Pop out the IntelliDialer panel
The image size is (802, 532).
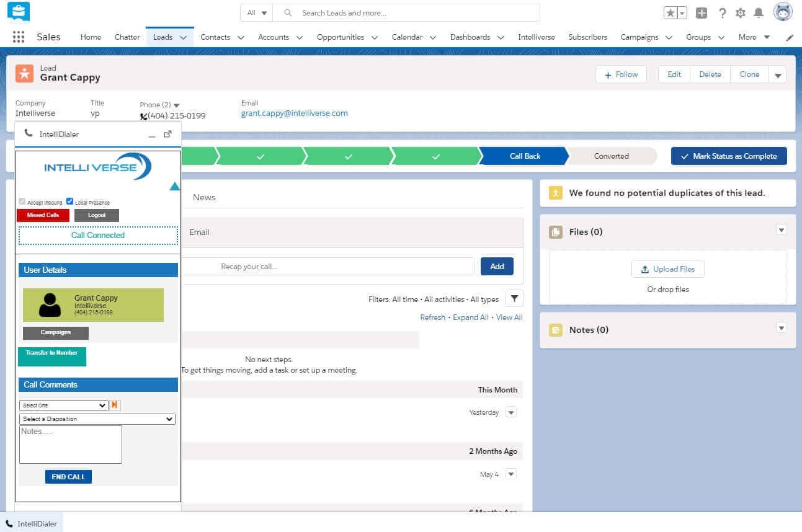pos(167,134)
